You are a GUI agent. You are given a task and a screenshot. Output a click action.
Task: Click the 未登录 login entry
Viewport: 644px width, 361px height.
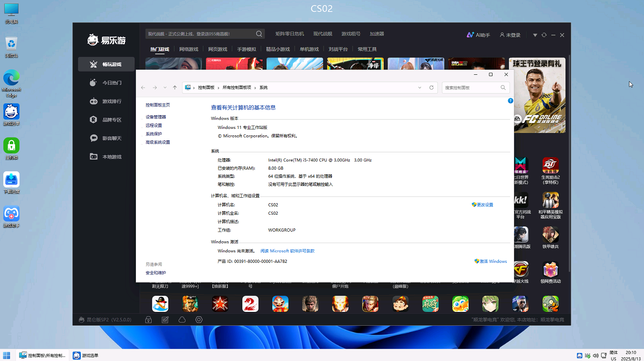pos(510,35)
